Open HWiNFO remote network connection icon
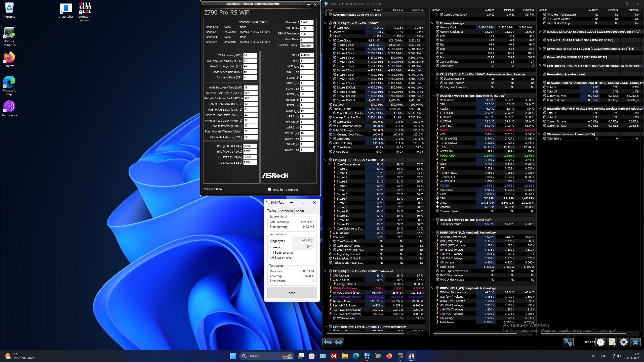 pos(568,342)
